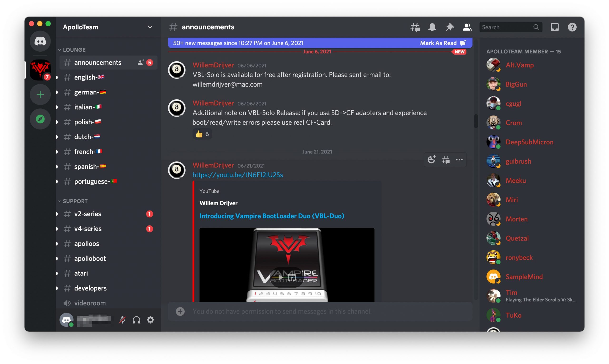Add a reaction to WillemDrijver's June 21 message

(432, 159)
